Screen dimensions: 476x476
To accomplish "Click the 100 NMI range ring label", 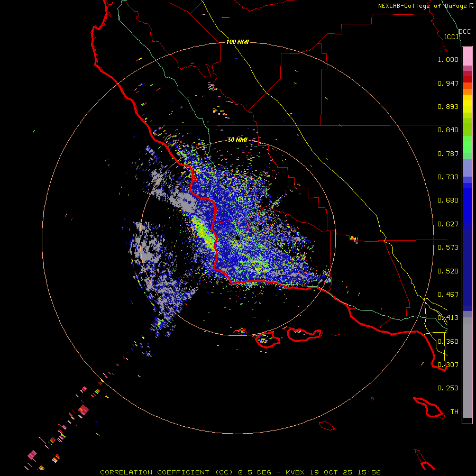I will click(x=237, y=42).
